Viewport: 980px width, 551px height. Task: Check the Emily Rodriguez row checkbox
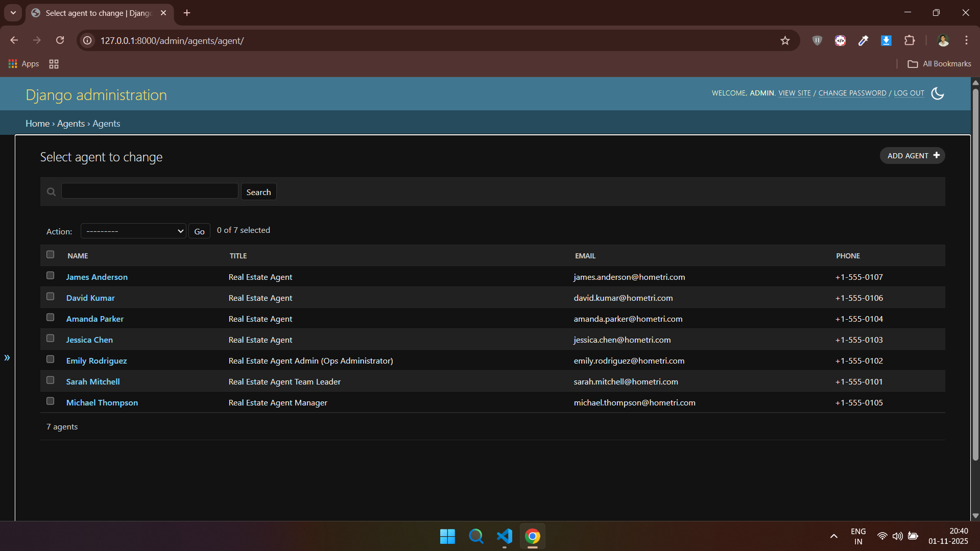[50, 359]
